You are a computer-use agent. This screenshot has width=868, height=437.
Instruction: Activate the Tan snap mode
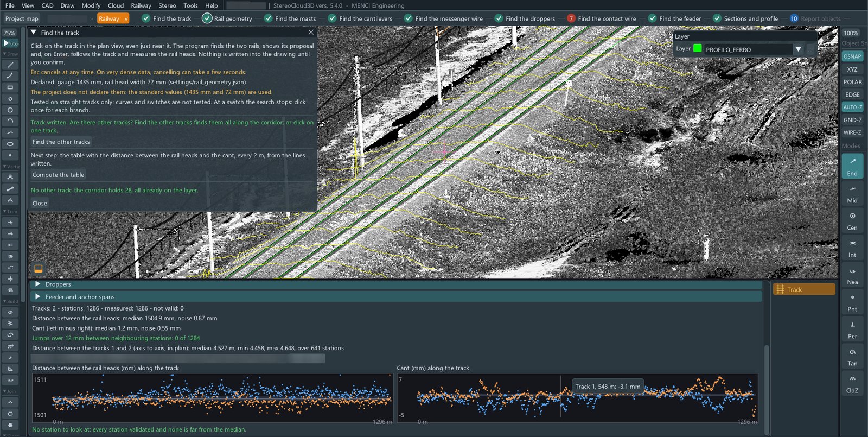pyautogui.click(x=852, y=356)
